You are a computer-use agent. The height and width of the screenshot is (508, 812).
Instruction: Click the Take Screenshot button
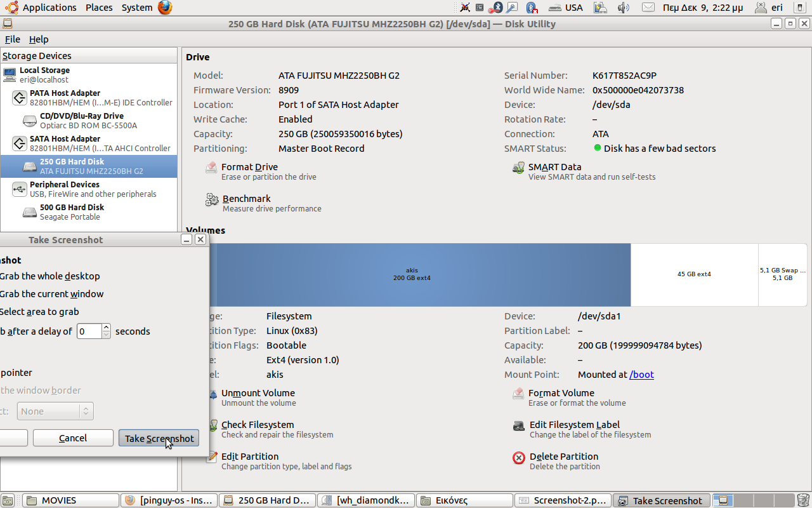point(159,438)
